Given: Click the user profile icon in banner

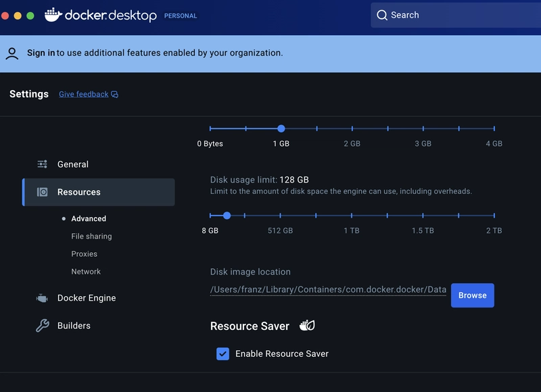Looking at the screenshot, I should pos(12,54).
